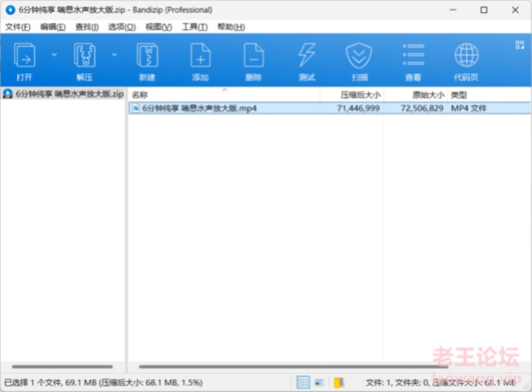Open the View (视图) menu
Viewport: 532px width, 392px height.
pos(159,27)
